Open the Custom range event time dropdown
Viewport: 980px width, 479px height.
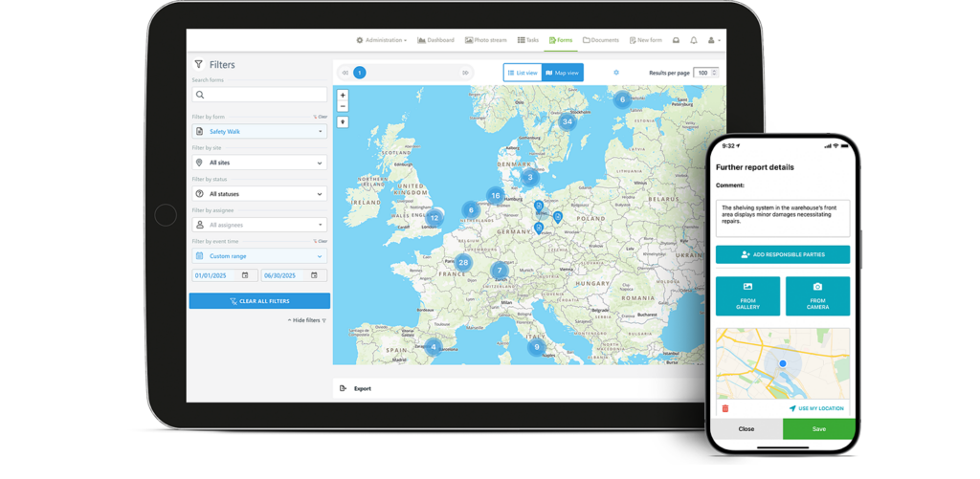coord(259,256)
